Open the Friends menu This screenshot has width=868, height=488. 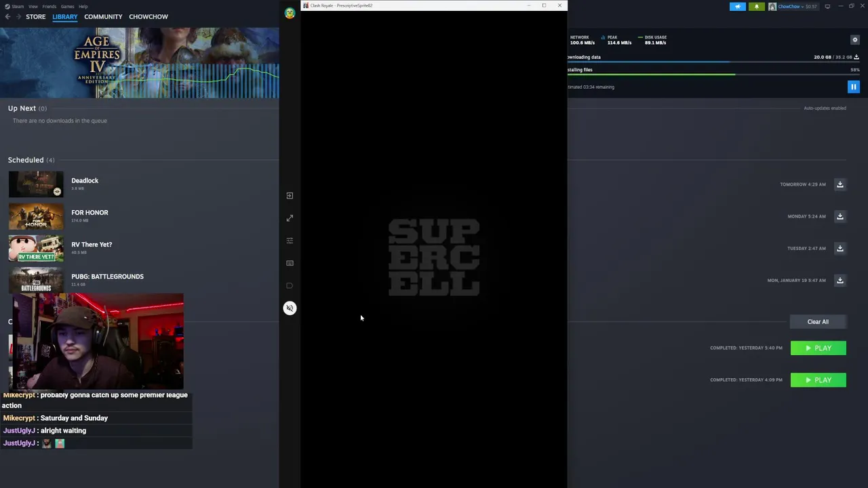(x=50, y=6)
